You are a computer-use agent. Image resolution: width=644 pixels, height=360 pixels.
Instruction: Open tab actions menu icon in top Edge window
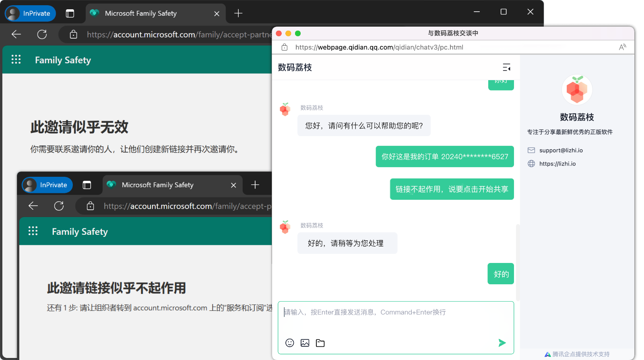(70, 13)
